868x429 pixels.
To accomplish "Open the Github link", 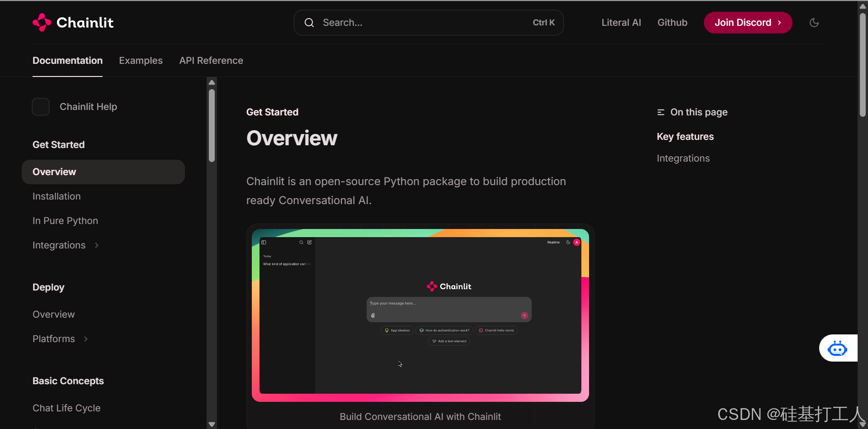I will [672, 23].
